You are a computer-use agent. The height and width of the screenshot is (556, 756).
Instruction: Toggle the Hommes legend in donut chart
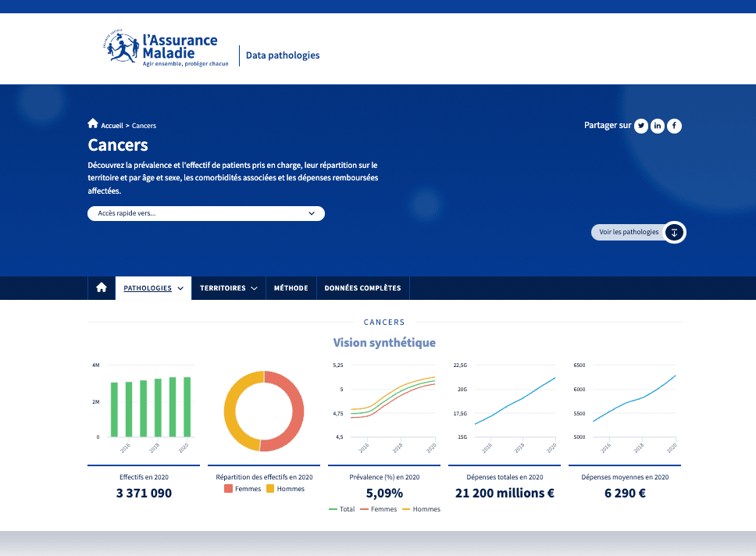[x=285, y=489]
